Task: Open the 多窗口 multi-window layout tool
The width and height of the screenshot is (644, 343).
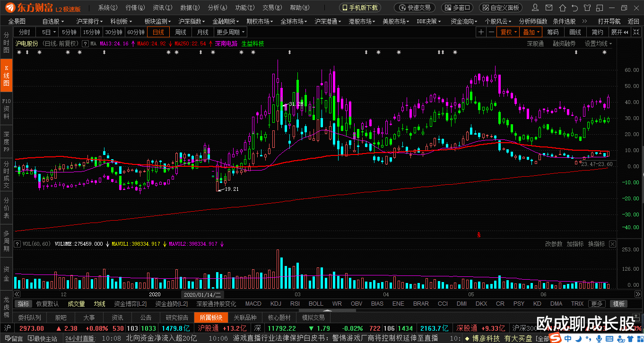Action: click(458, 7)
